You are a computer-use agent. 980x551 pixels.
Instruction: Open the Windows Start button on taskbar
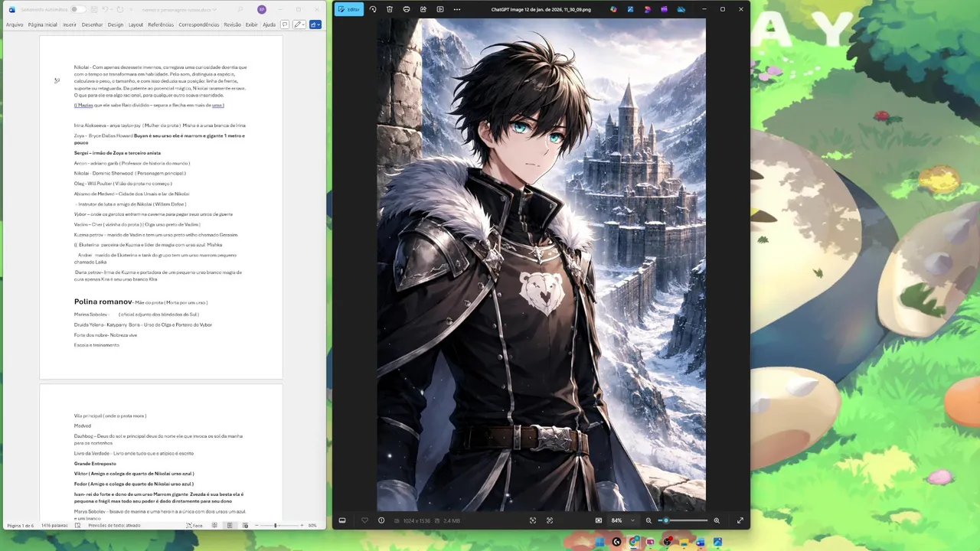[600, 542]
